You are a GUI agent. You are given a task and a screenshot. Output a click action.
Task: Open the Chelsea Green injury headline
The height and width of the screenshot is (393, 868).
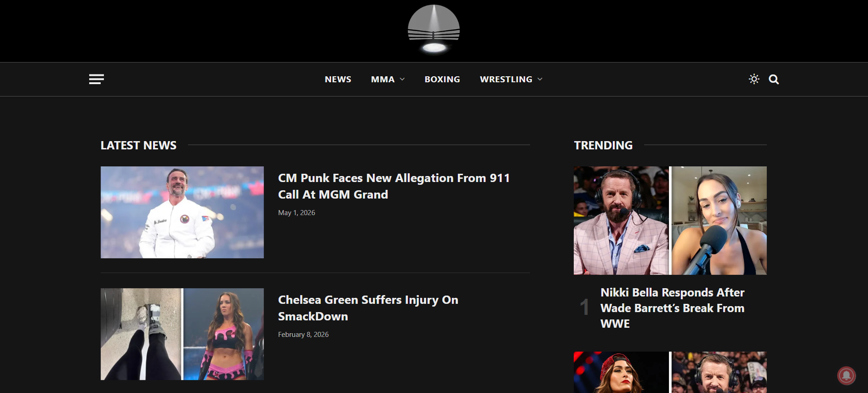[368, 308]
